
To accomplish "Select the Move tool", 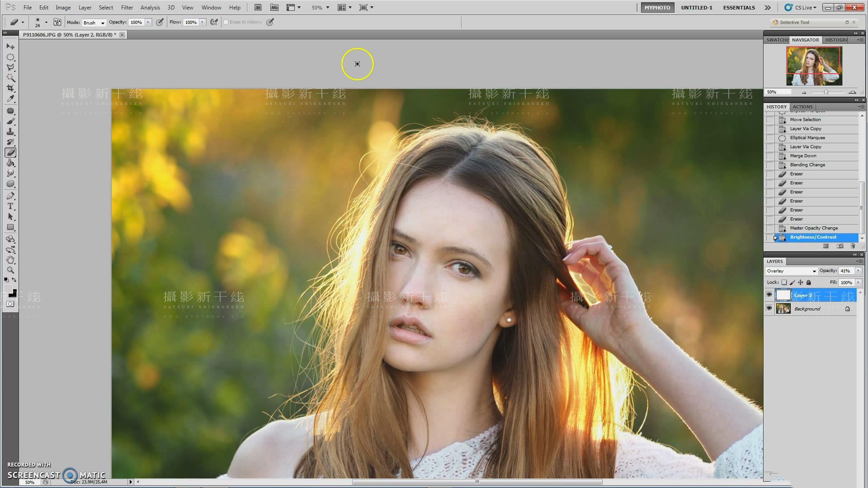I will [x=10, y=47].
